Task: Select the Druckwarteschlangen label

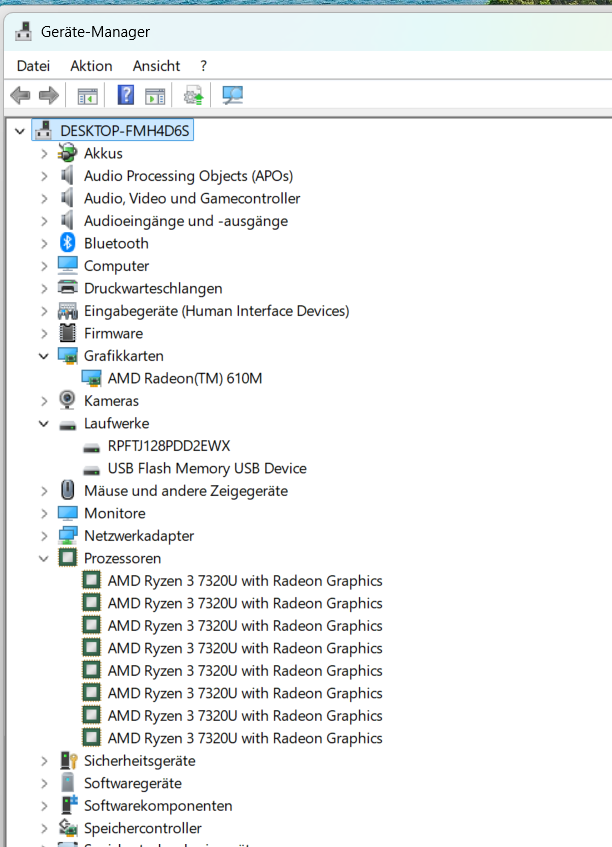Action: 153,288
